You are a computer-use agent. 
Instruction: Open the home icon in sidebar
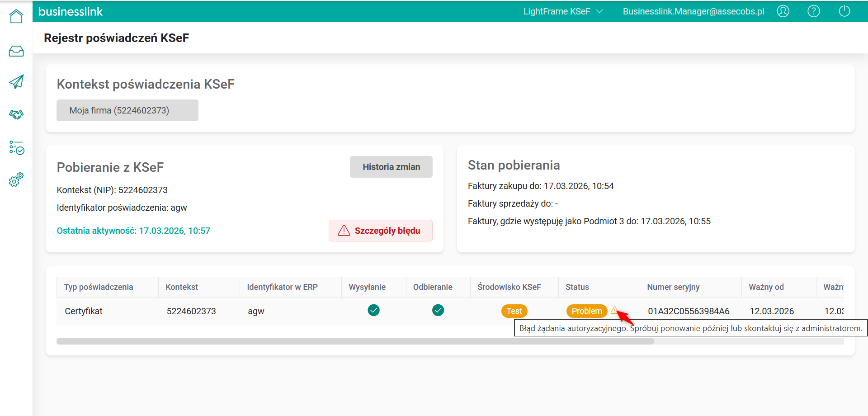(x=16, y=16)
